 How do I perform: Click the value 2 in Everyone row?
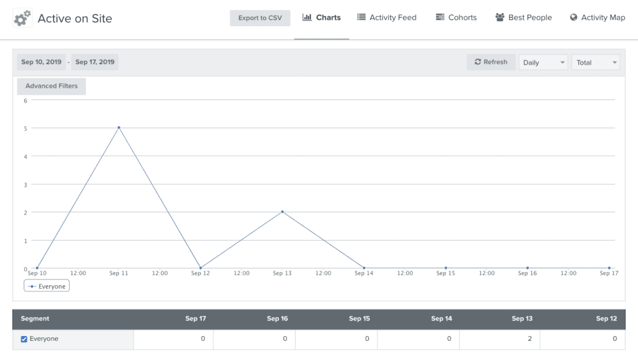click(530, 339)
